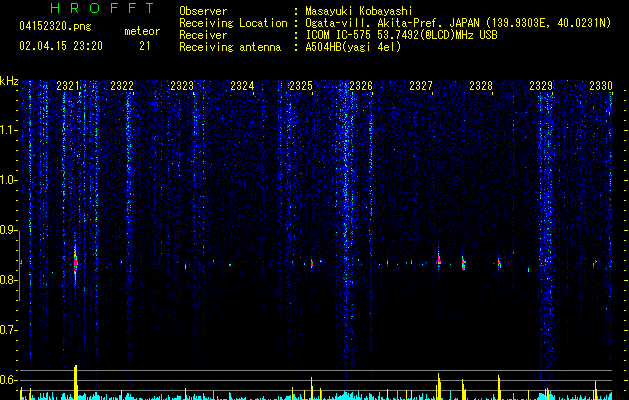Click the 1.0 kHz axis label

coord(9,180)
